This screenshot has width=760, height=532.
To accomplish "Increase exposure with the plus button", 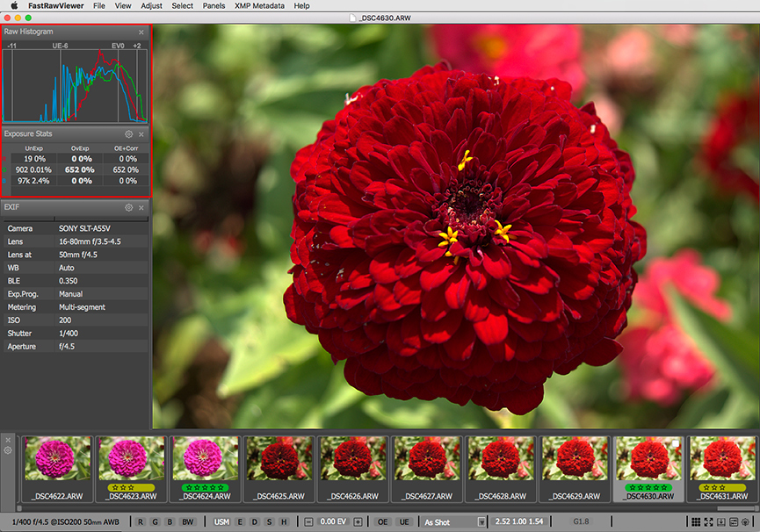I will point(358,521).
